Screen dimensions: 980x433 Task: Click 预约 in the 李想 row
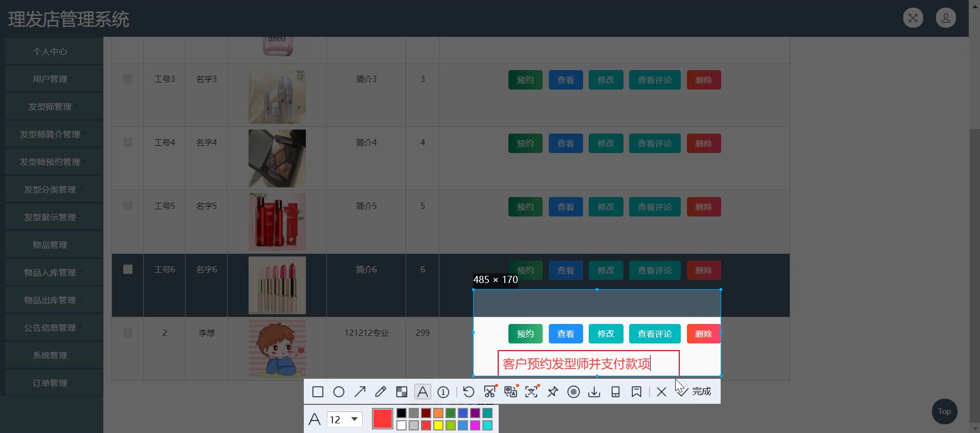pos(525,334)
